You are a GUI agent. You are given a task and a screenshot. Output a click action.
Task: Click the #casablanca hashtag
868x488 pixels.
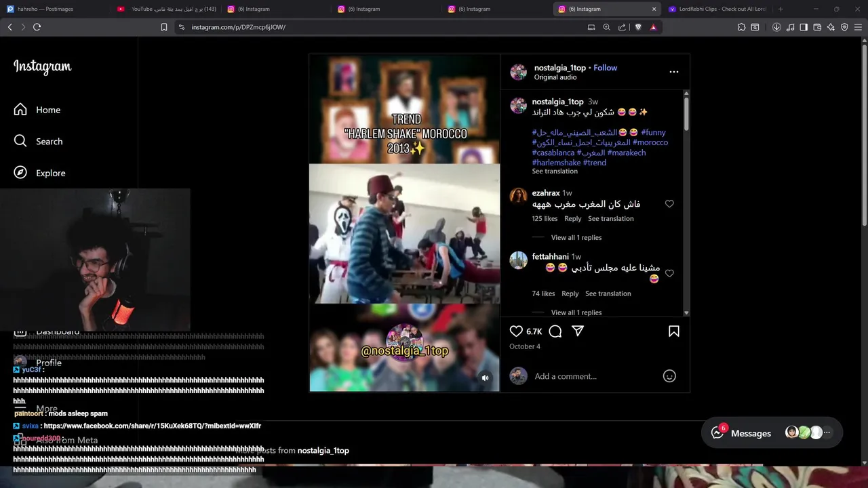[553, 152]
